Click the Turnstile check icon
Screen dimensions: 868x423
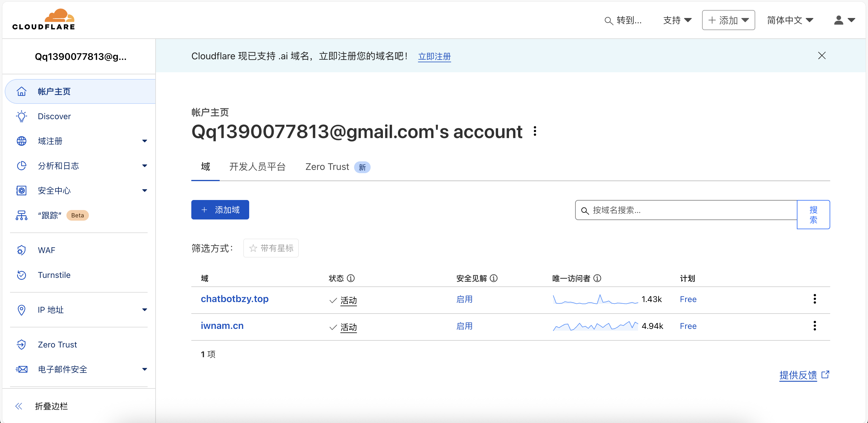tap(22, 275)
